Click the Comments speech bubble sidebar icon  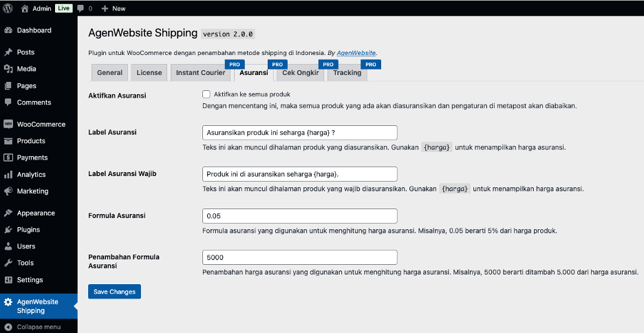[x=8, y=103]
